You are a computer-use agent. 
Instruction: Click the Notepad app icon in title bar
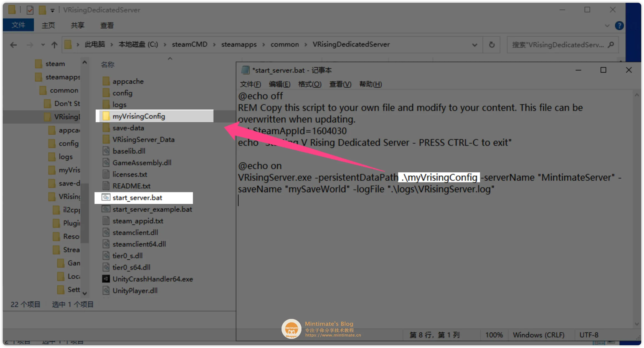[x=245, y=70]
